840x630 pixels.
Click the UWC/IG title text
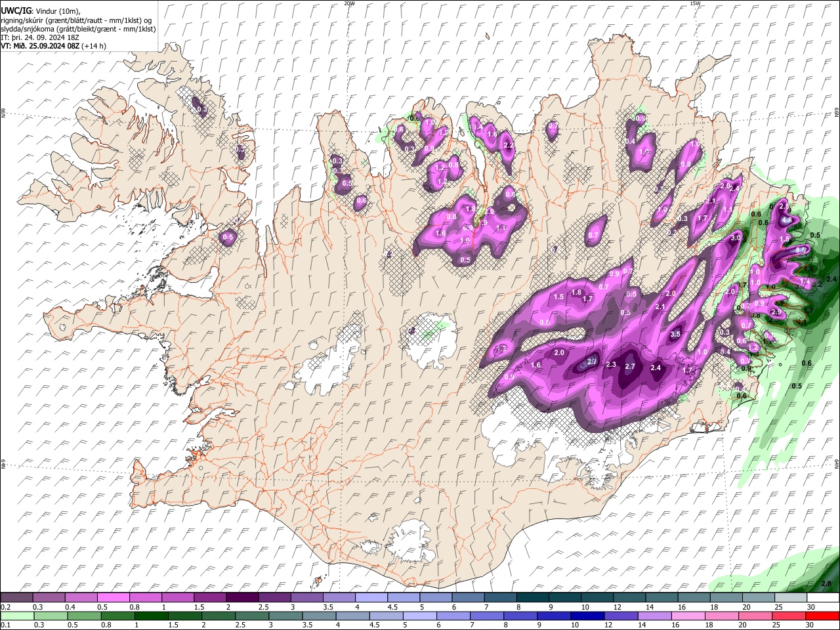16,10
